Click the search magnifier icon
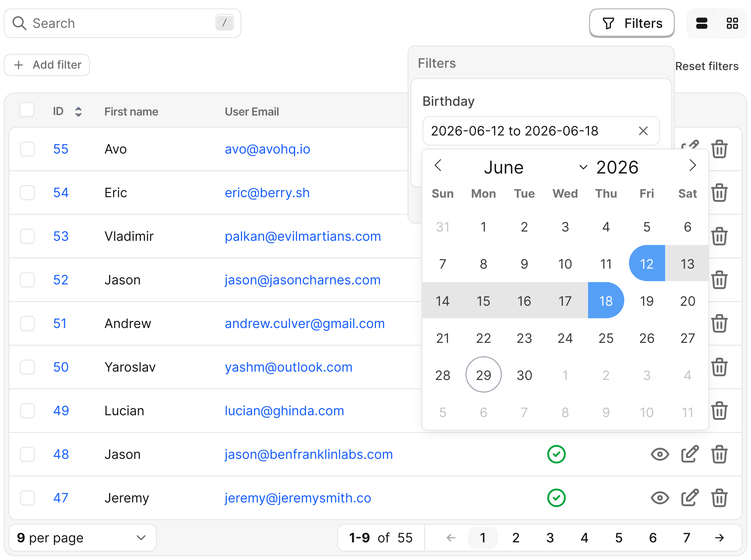The image size is (751, 560). point(19,23)
